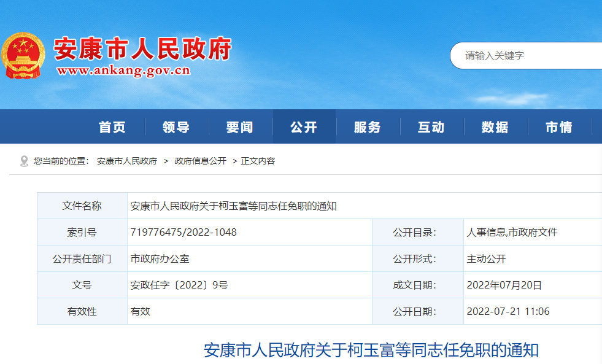Click the www.ankang.gov.cn address text
The height and width of the screenshot is (364, 602).
click(123, 71)
